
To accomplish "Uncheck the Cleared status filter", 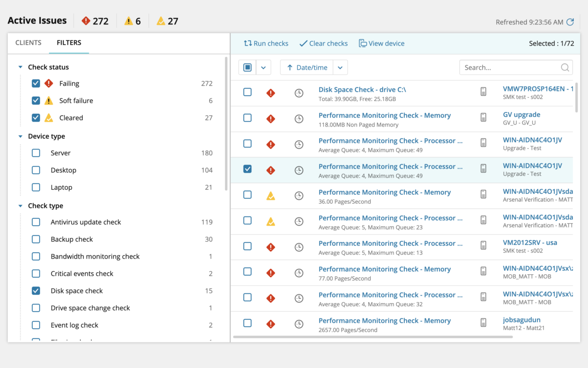I will [x=36, y=118].
